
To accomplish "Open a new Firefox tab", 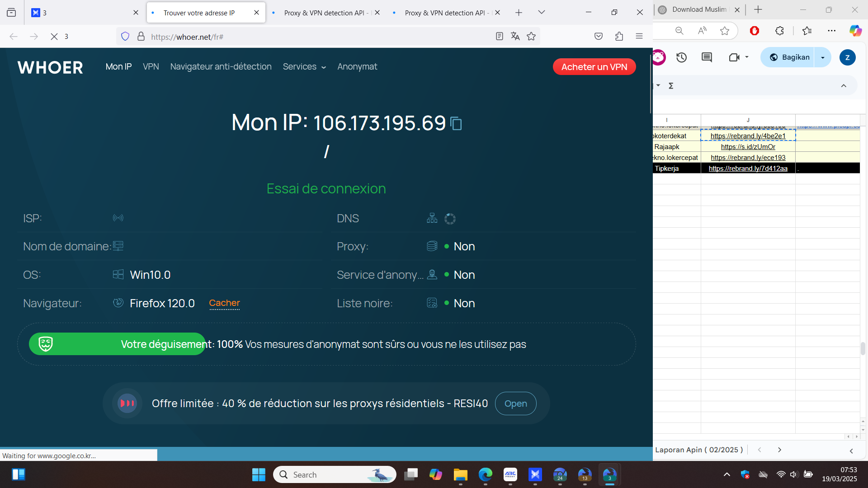I will 519,13.
